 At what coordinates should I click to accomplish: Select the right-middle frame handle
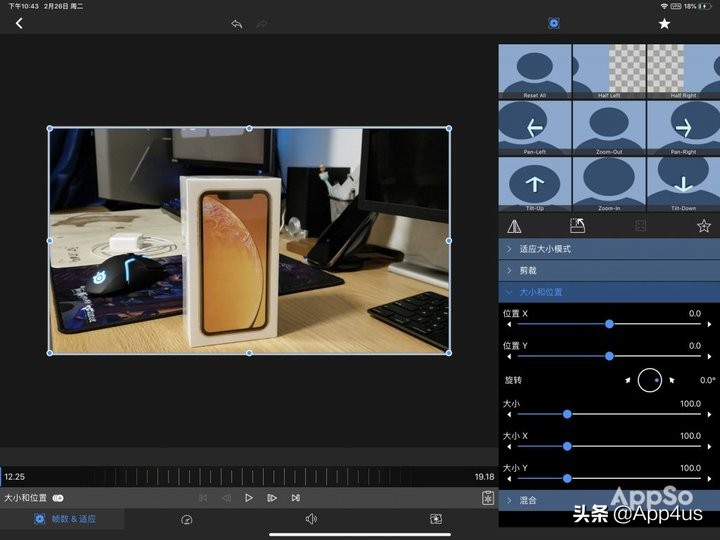449,241
